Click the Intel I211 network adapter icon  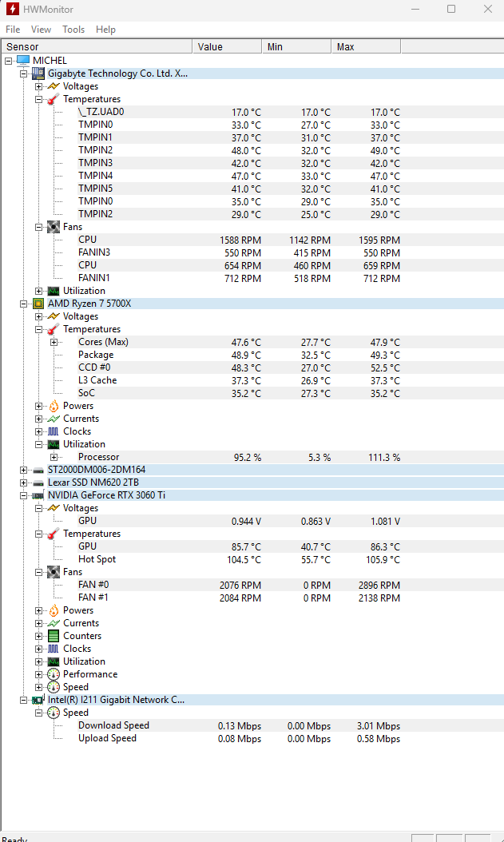(x=38, y=701)
